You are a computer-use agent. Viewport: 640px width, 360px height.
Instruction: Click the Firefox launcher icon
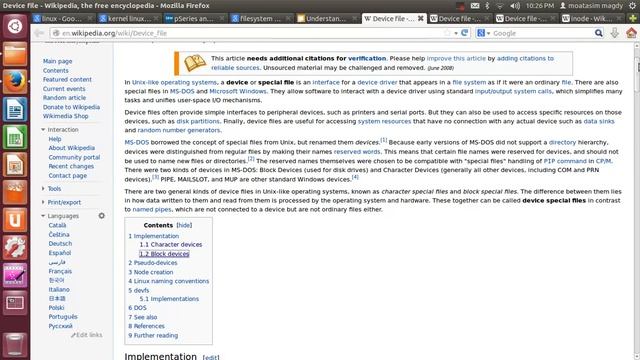tap(15, 81)
